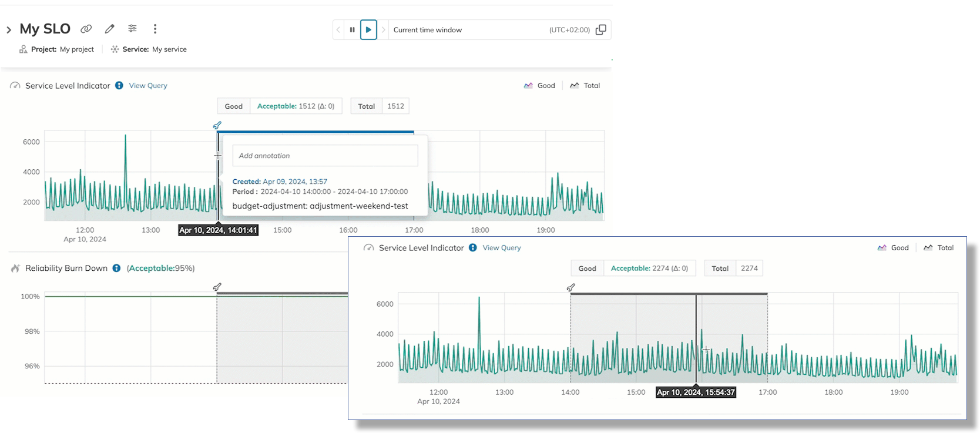
Task: Focus the Add annotation input field
Action: point(325,156)
